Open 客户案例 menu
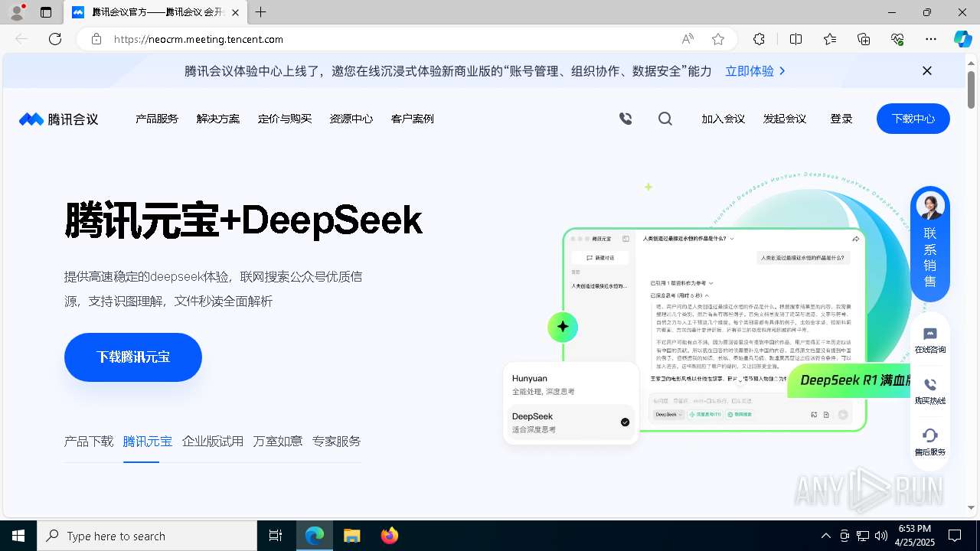 click(x=413, y=119)
